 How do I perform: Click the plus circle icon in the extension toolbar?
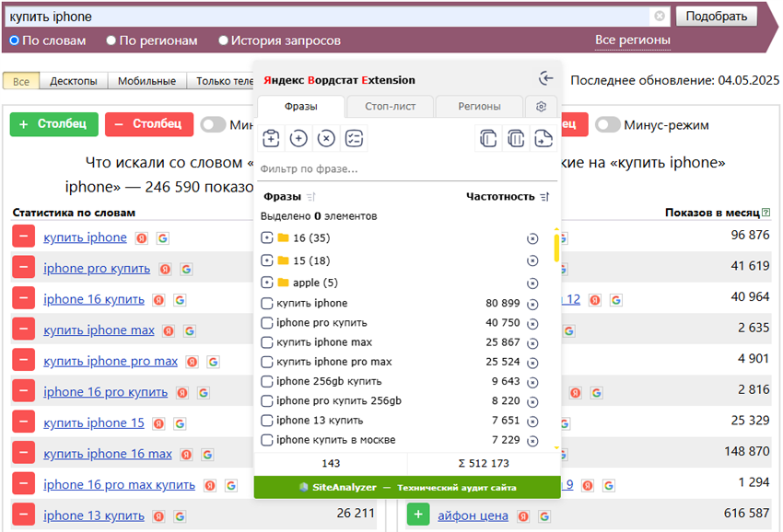pos(298,138)
